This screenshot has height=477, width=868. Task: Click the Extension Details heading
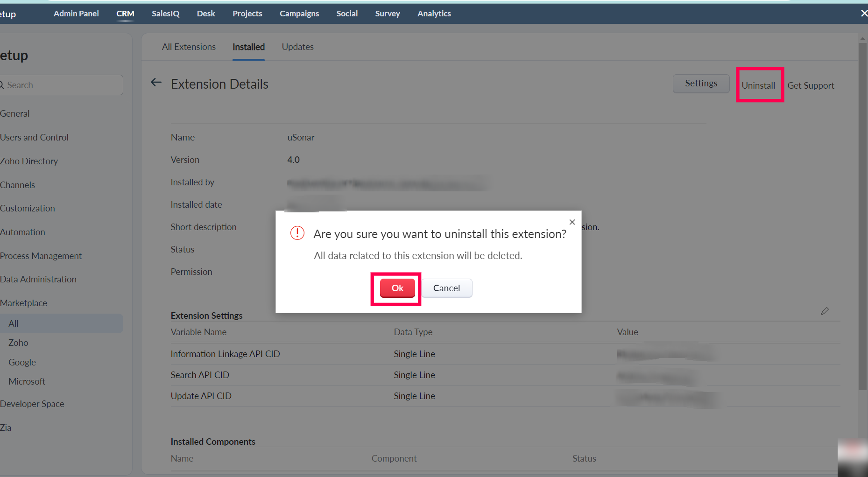coord(219,84)
